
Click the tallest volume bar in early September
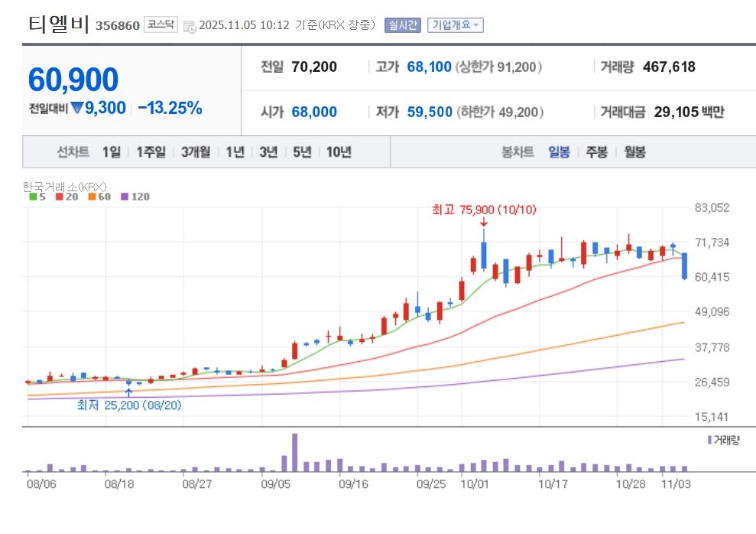click(x=295, y=452)
